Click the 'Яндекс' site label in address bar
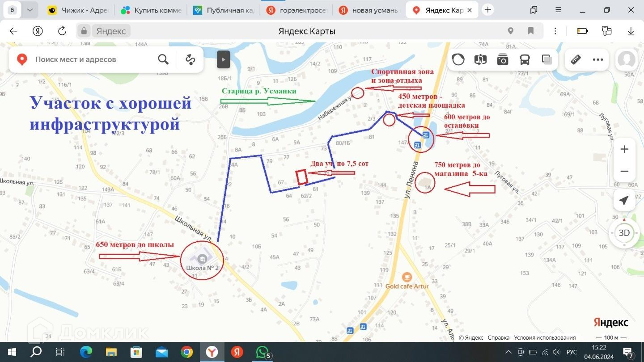644x362 pixels. coord(111,31)
